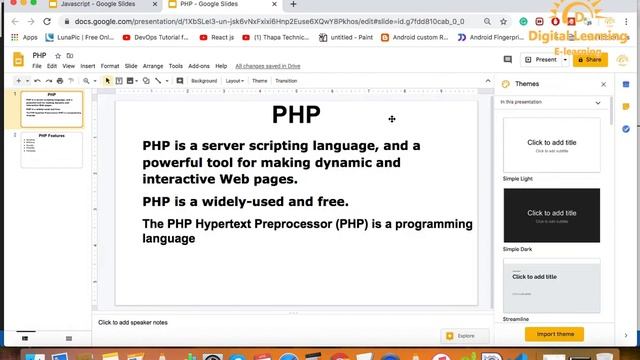The width and height of the screenshot is (640, 360).
Task: Open comment history icon
Action: 508,60
